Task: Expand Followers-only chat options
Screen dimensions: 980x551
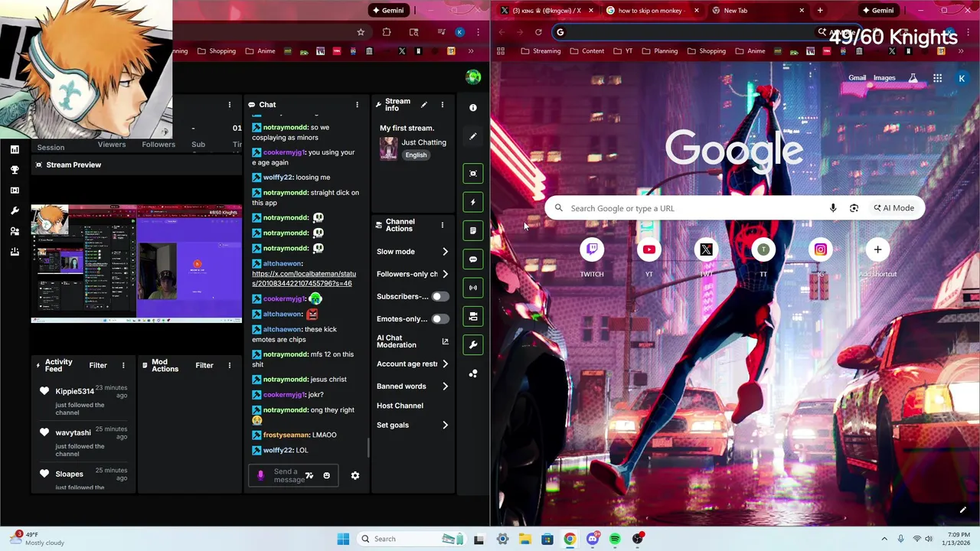Action: 445,274
